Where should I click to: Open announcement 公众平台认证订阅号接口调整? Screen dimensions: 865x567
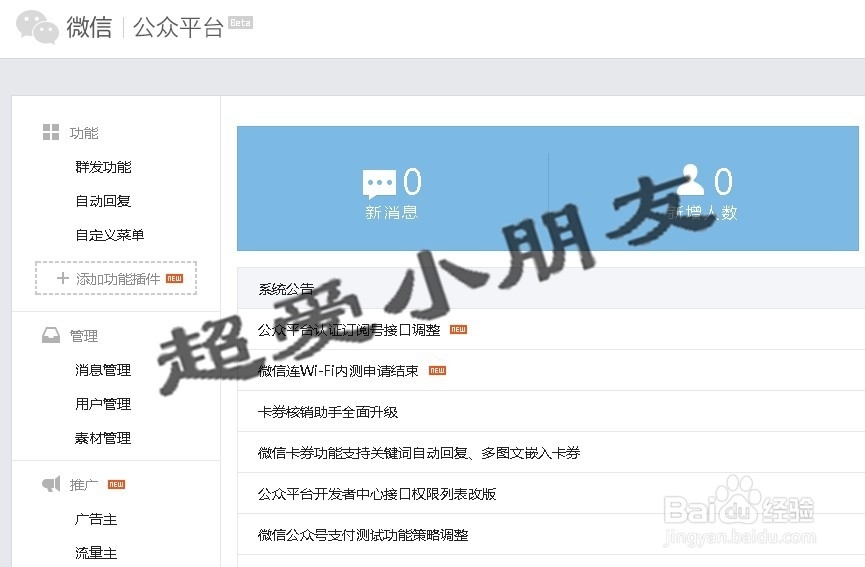pyautogui.click(x=349, y=330)
